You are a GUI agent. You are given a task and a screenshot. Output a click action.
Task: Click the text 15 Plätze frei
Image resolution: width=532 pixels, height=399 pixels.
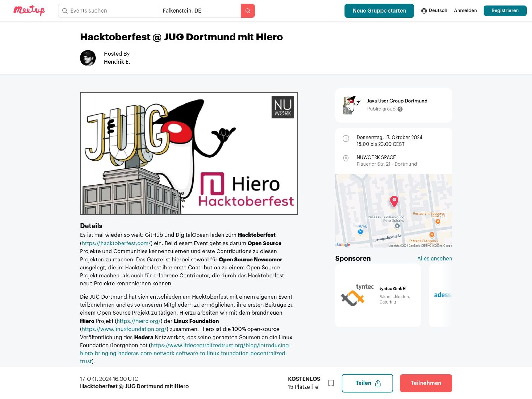304,387
